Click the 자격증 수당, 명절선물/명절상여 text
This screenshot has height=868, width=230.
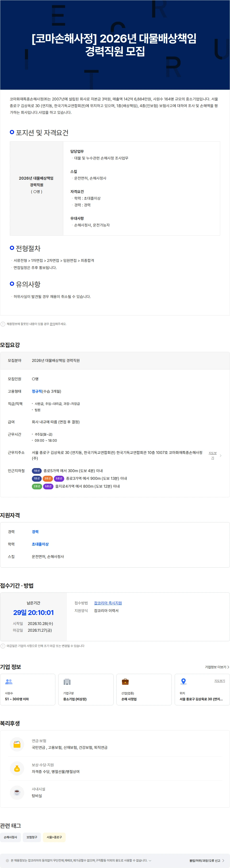[56, 772]
